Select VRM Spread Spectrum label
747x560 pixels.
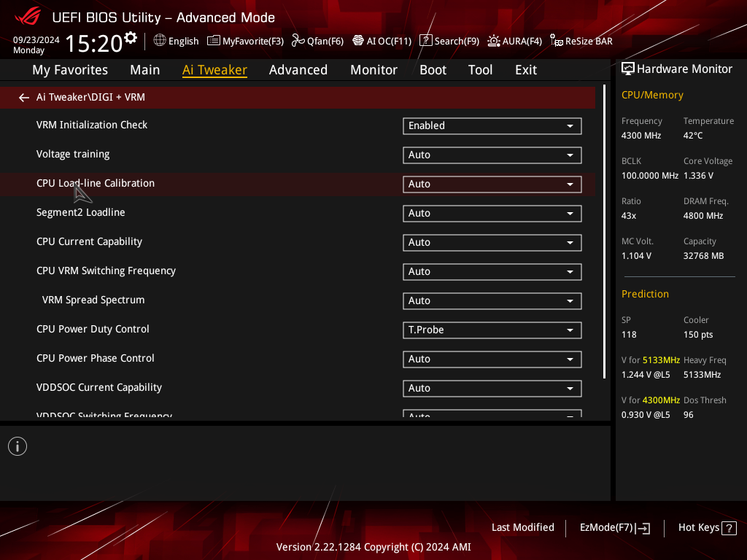pos(93,300)
